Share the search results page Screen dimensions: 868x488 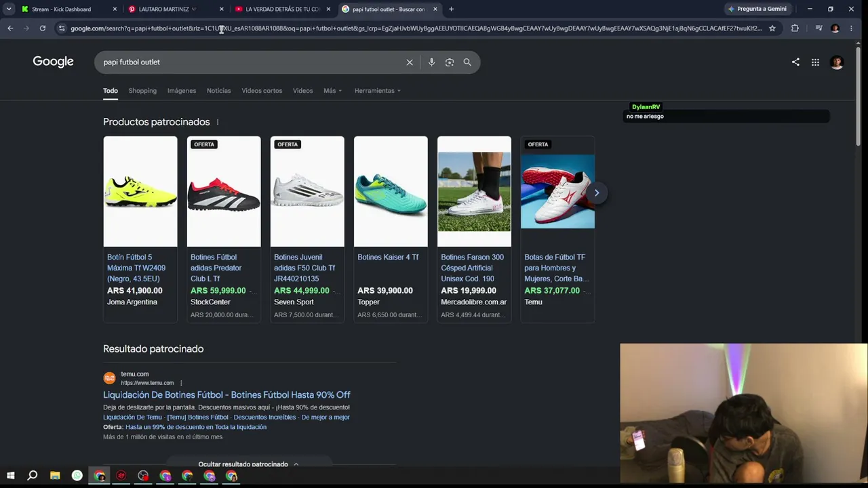795,62
